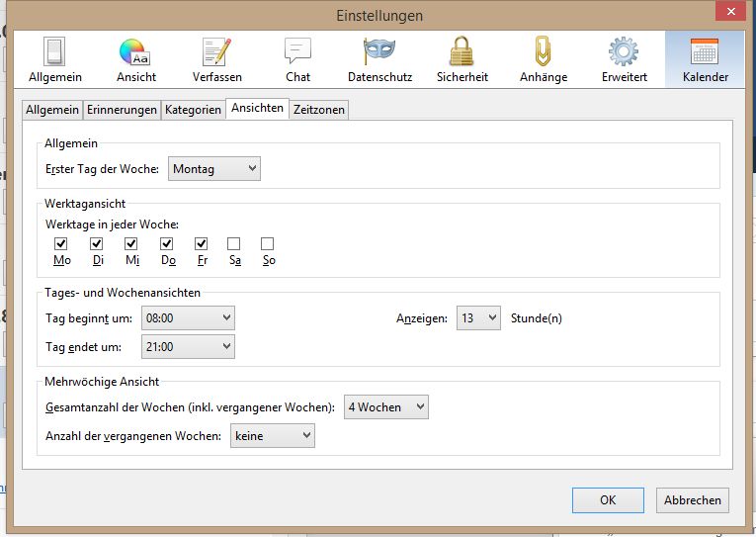Select the Sicherheit padlock icon
The image size is (756, 537).
click(461, 52)
